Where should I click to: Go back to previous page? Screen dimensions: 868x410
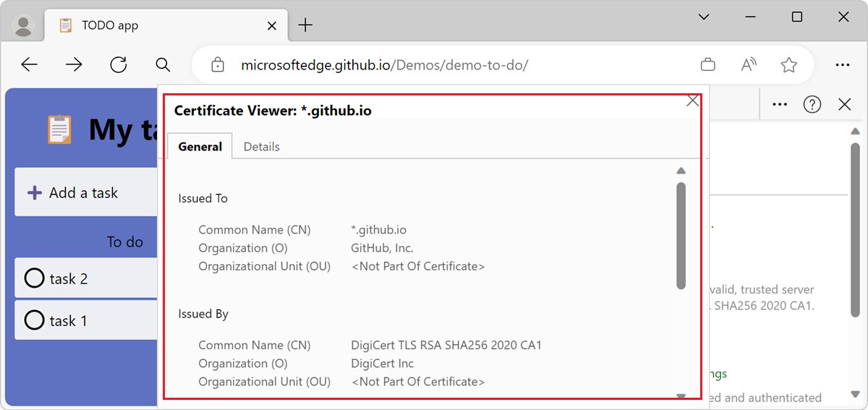pos(29,65)
